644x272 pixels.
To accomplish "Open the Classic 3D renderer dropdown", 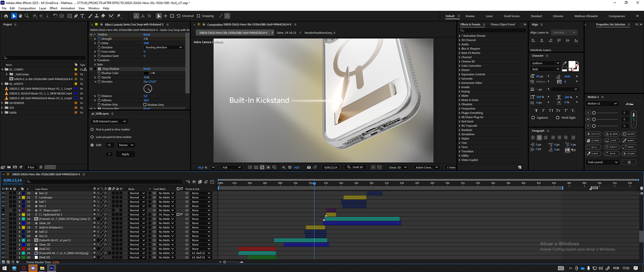I will (x=397, y=167).
